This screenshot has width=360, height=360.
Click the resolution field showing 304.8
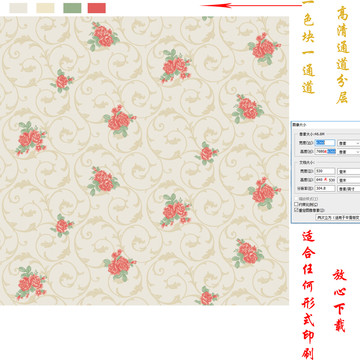[x=325, y=189]
